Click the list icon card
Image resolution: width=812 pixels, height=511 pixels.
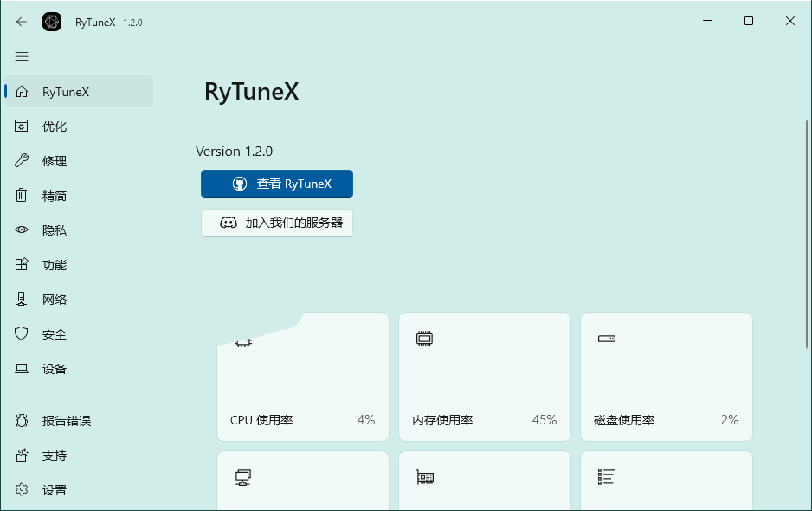(667, 481)
